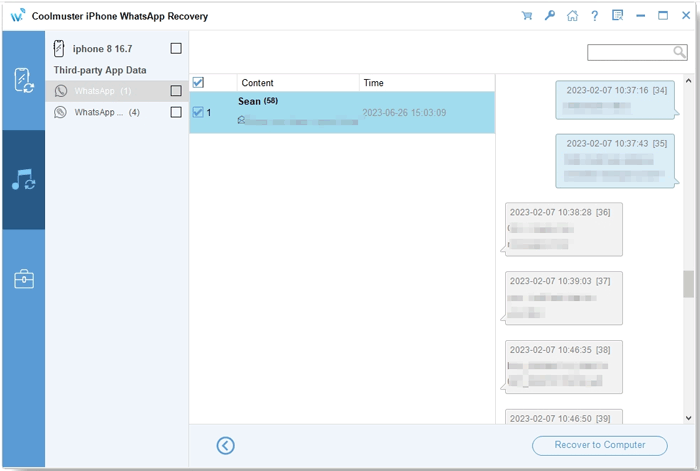Click message bubble 2023-02-07 10:46:50 [39]
This screenshot has width=700, height=471.
point(563,417)
